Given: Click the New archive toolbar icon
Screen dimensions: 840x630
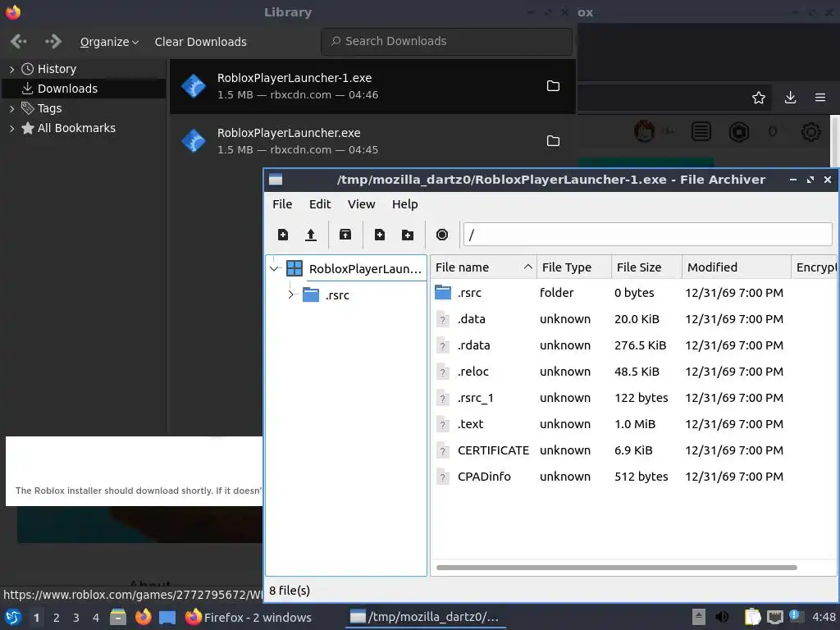Looking at the screenshot, I should (x=283, y=235).
